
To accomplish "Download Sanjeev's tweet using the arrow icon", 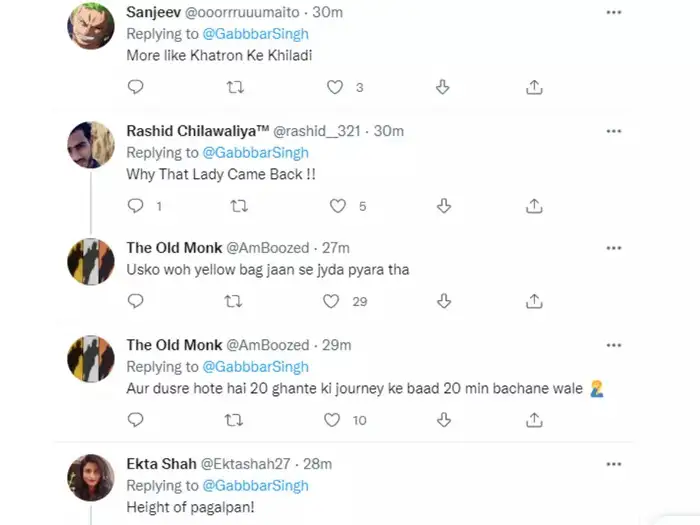I will point(442,87).
